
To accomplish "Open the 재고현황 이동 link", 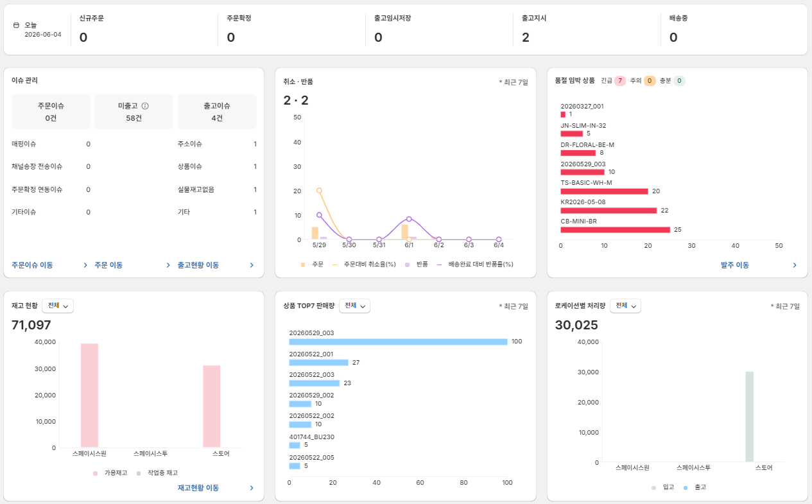I will tap(198, 488).
